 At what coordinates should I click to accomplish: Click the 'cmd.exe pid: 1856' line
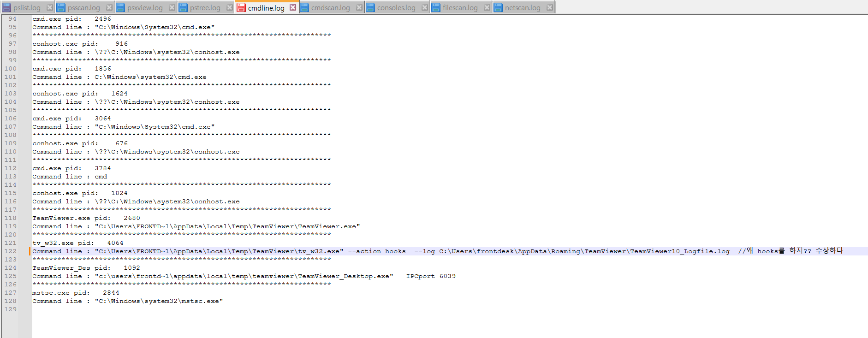(x=71, y=69)
